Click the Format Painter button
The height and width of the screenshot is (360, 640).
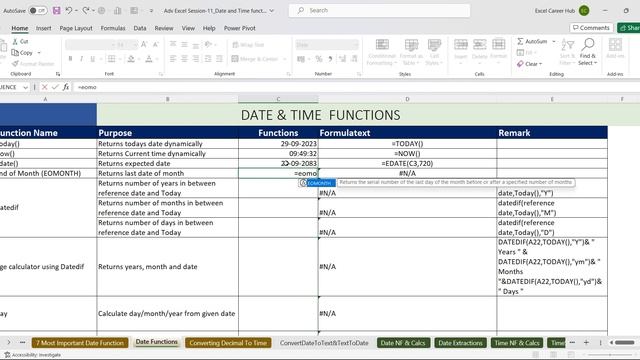coord(33,64)
